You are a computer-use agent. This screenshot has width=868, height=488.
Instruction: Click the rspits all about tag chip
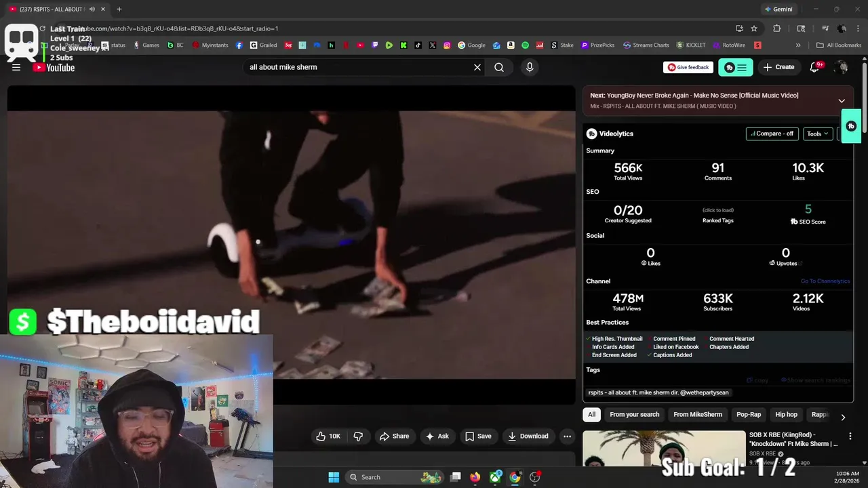point(658,392)
